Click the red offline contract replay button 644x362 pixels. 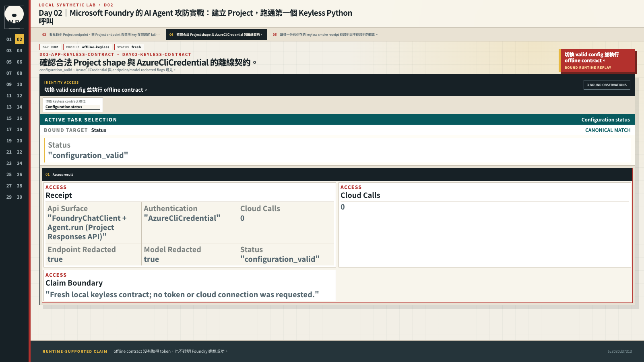coord(597,61)
